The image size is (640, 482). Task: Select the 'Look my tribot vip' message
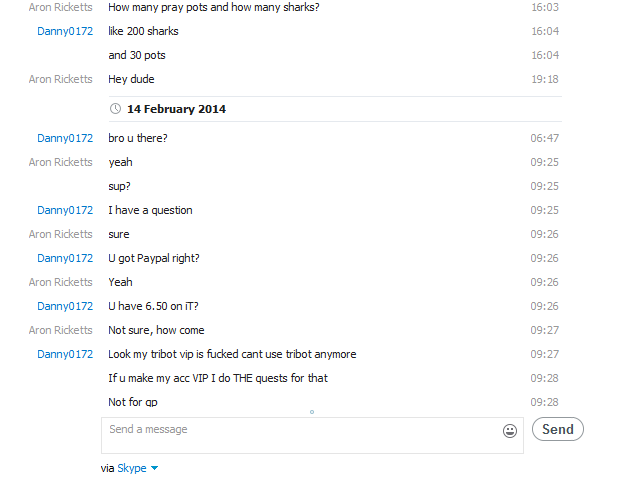[232, 354]
